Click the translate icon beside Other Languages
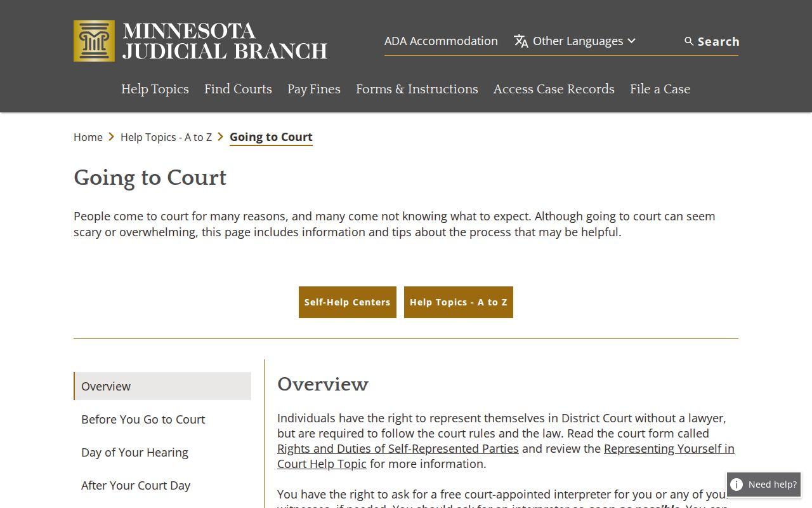Screen dimensions: 812x508 [x=521, y=41]
